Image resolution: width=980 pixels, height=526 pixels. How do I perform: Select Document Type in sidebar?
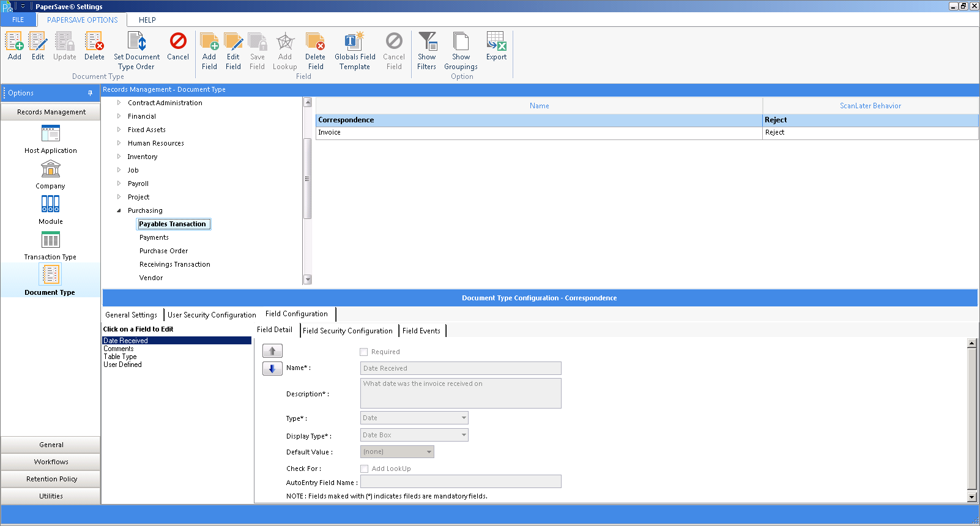point(50,280)
